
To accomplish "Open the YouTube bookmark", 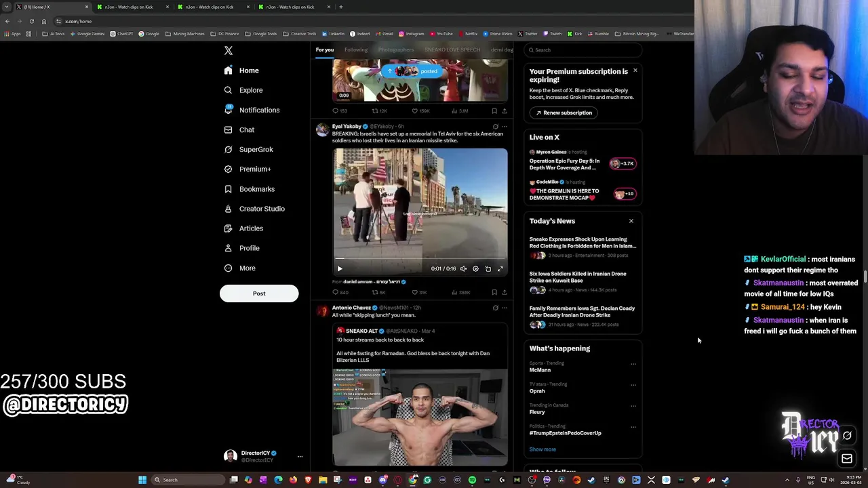I will click(441, 34).
